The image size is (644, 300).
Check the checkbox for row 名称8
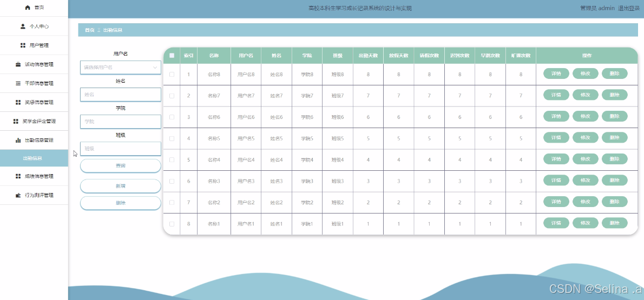pos(172,74)
